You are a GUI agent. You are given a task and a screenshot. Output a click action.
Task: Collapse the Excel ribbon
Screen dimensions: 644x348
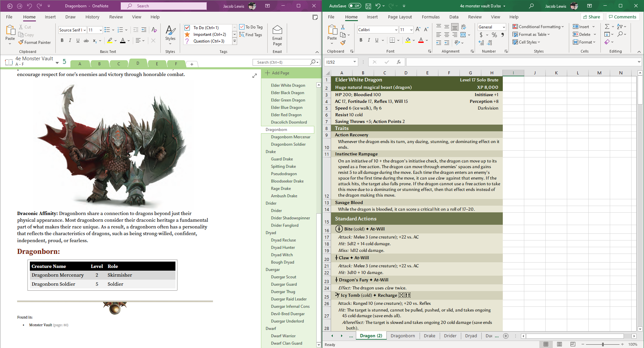click(639, 52)
